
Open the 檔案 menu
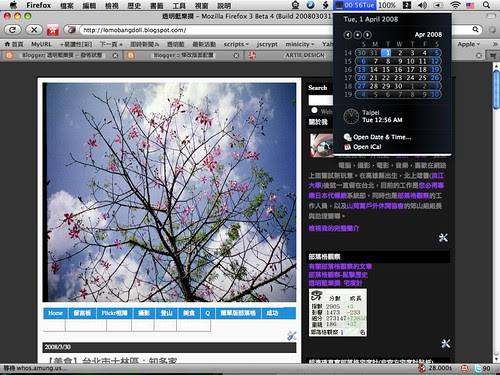pyautogui.click(x=67, y=6)
